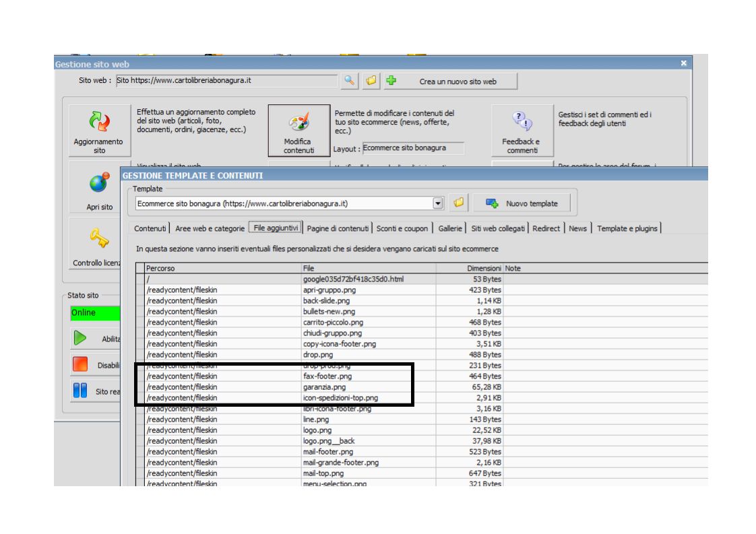Select mail-grande-footer.png file
This screenshot has width=756, height=534.
coord(341,463)
